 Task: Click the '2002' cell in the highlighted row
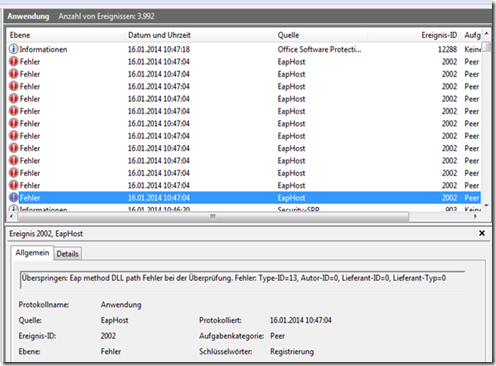[x=449, y=198]
